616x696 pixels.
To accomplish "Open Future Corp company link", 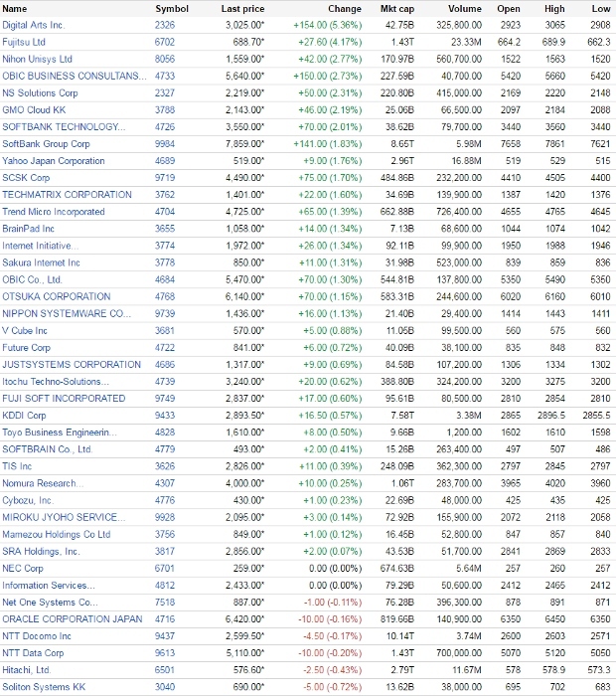I will pyautogui.click(x=26, y=348).
